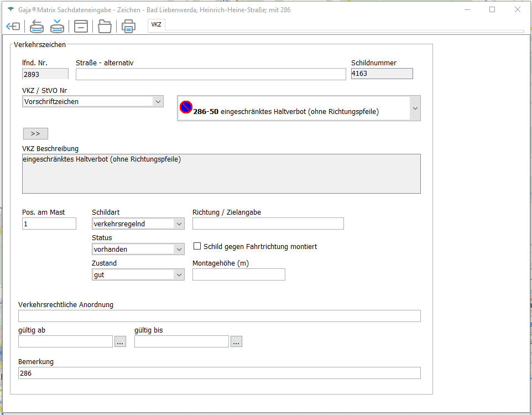This screenshot has width=532, height=415.
Task: Click the Montagehöhe (m) input field
Action: pos(238,274)
